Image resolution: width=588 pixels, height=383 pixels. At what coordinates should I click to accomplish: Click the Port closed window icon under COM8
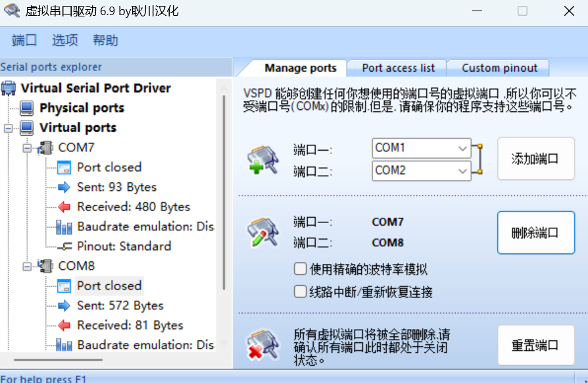pyautogui.click(x=64, y=286)
